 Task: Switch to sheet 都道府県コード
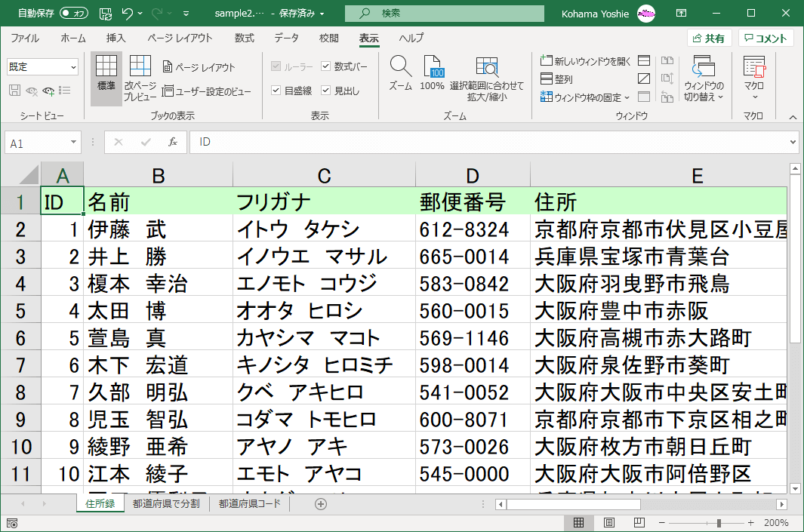tap(250, 504)
